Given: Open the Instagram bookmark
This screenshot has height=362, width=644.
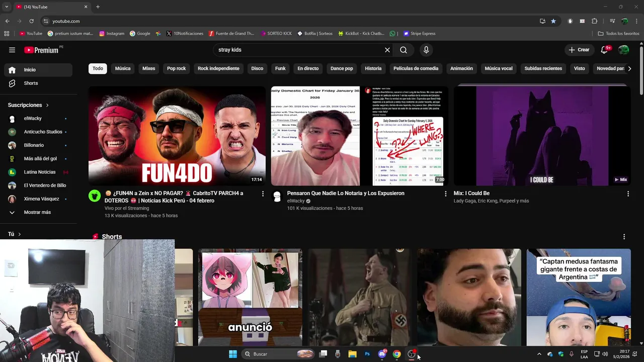Looking at the screenshot, I should coord(112,34).
